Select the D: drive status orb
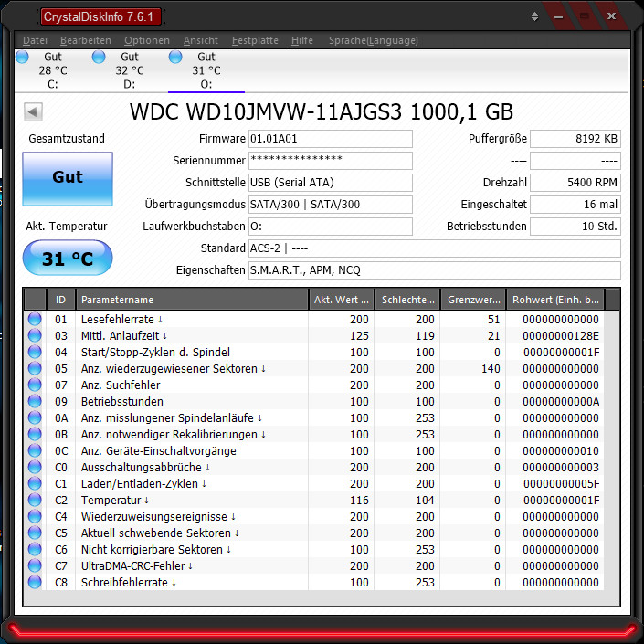 tap(99, 57)
